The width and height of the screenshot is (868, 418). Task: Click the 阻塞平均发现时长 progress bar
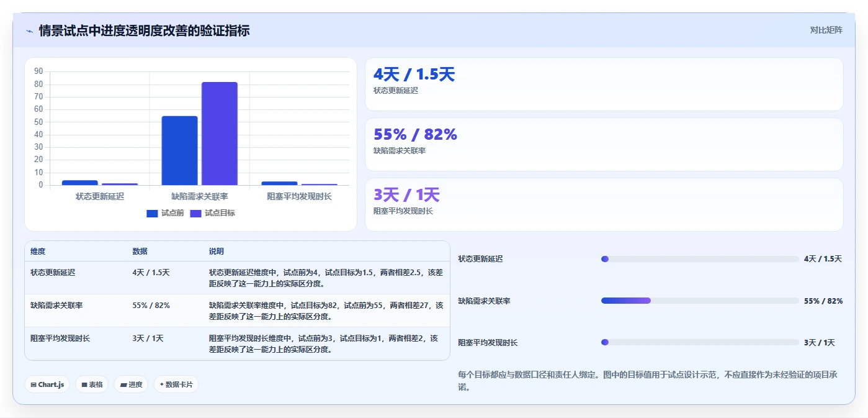tap(700, 342)
